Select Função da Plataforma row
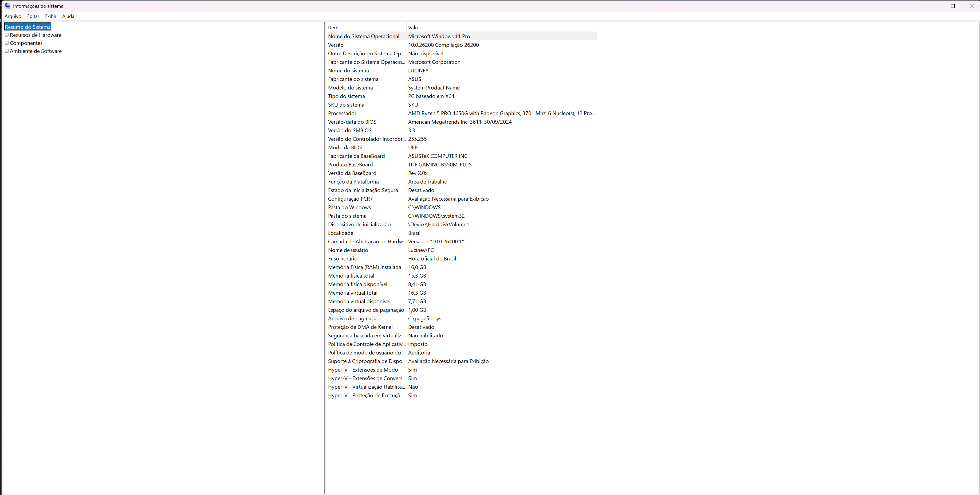This screenshot has width=980, height=495. point(462,182)
